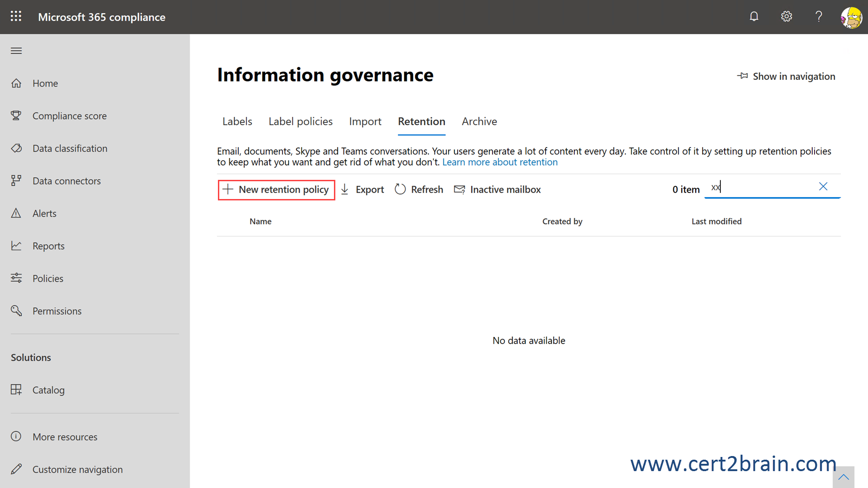
Task: Open More resources
Action: (65, 437)
